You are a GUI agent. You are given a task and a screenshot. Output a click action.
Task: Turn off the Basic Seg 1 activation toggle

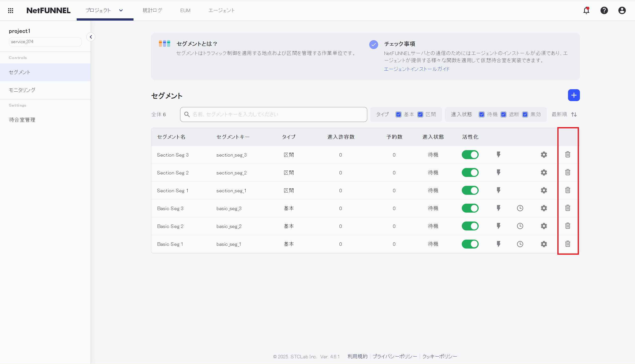click(470, 244)
